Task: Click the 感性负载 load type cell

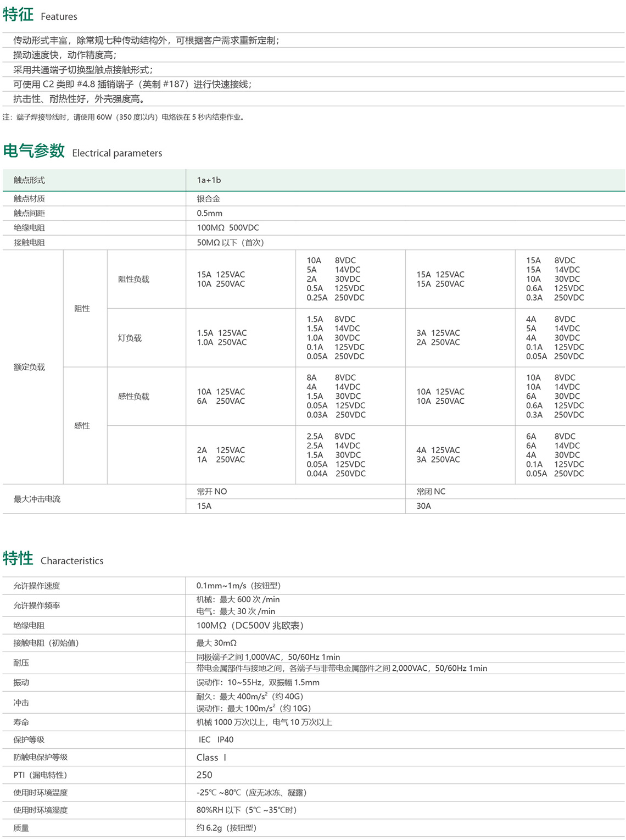Action: click(x=133, y=396)
